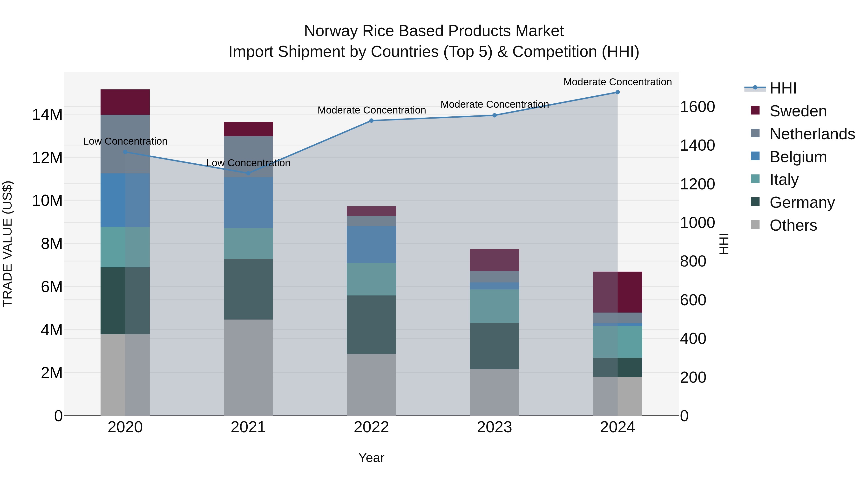The width and height of the screenshot is (868, 488).
Task: Click the Italy teal legend swatch
Action: point(755,179)
